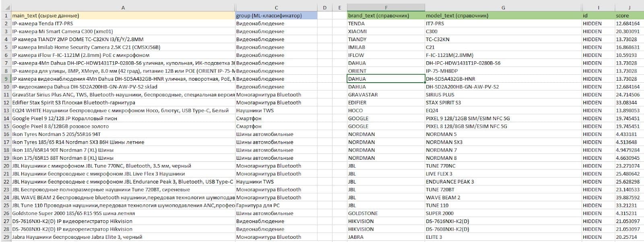Click the group (ML-классификатор) header cell

click(276, 16)
